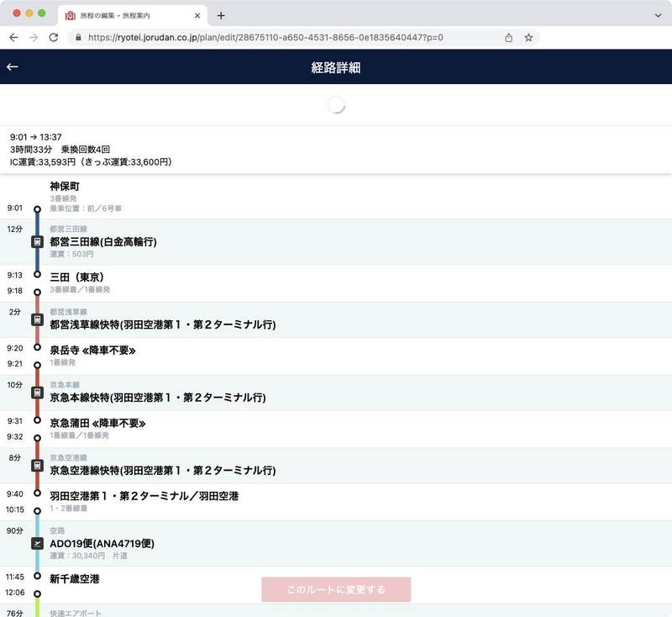672x617 pixels.
Task: Click the 都営浅草線 line label
Action: coord(69,312)
